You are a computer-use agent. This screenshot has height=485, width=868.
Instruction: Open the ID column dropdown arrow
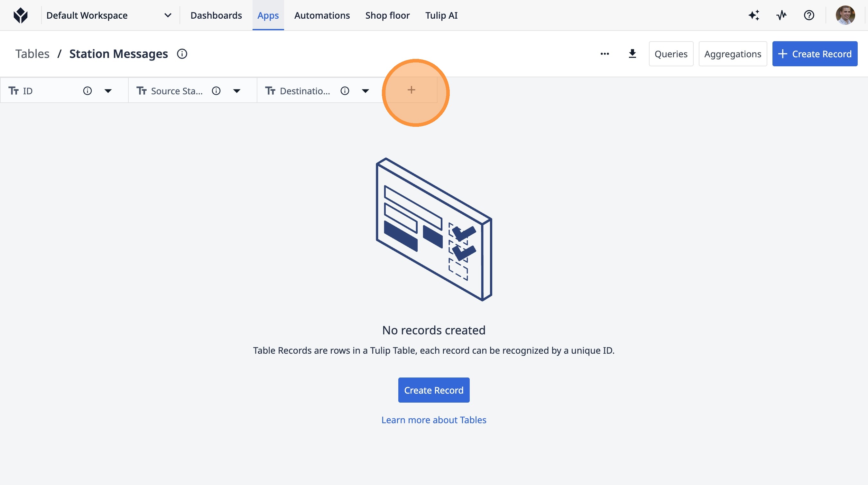[108, 91]
